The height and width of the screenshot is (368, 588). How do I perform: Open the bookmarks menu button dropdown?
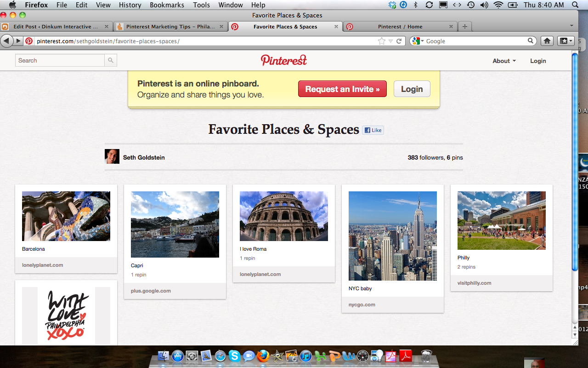[565, 41]
